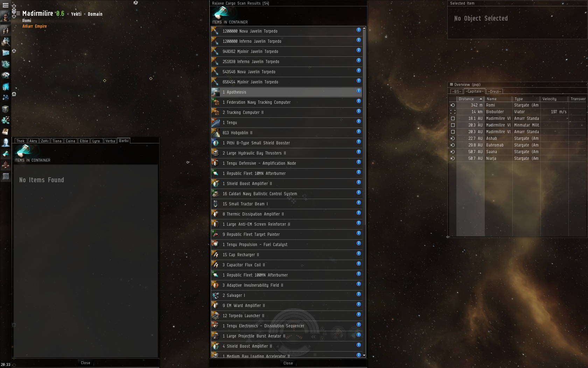The image size is (588, 368).
Task: Open the blue head agent icon in Neocom
Action: point(6,143)
